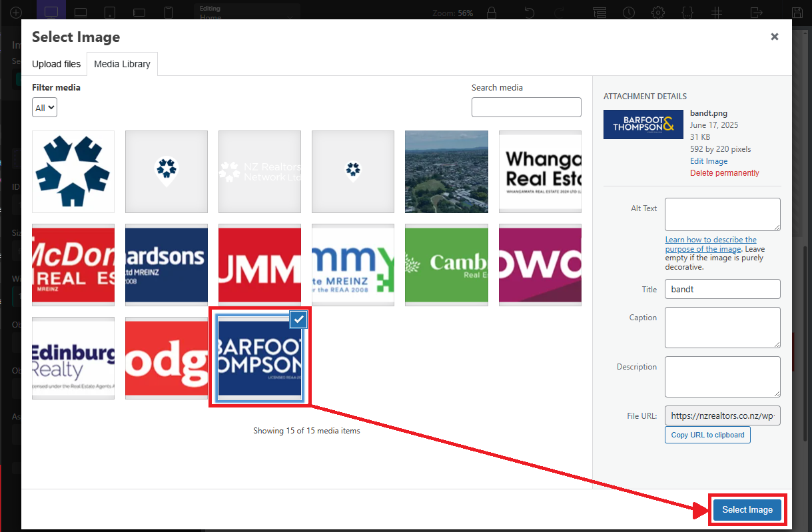Viewport: 812px width, 532px height.
Task: Click the selected Barfoot Thompson grid thumbnail
Action: (x=260, y=358)
